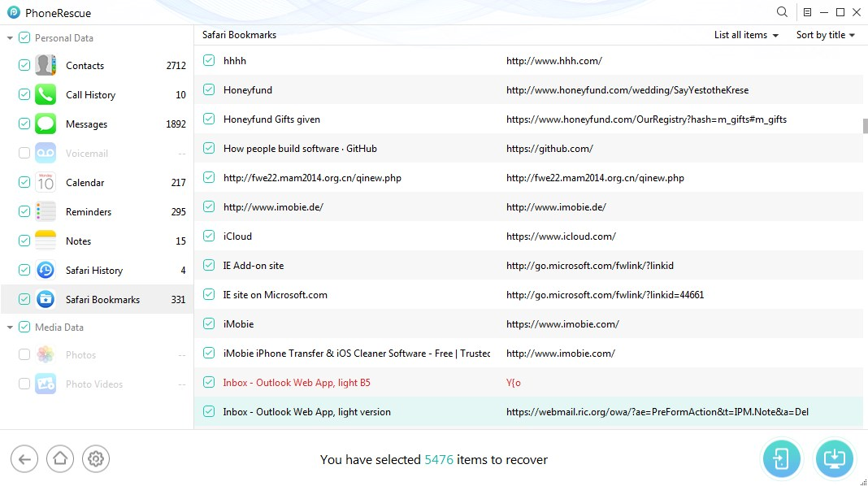
Task: Select IE site on Microsoft.com bookmark
Action: pyautogui.click(x=528, y=294)
